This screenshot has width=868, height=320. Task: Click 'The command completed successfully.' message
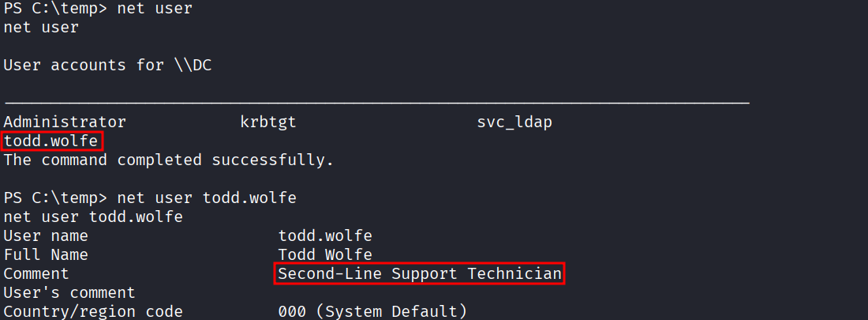[169, 160]
